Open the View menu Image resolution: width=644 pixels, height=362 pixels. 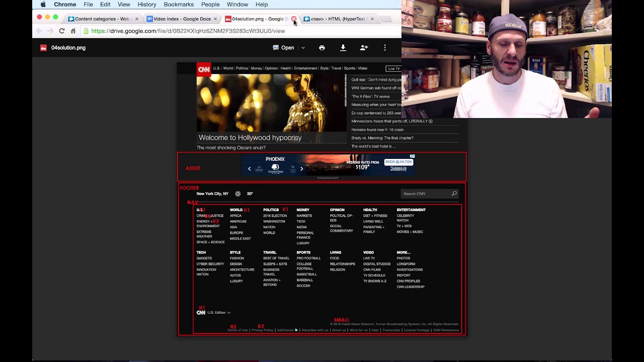click(x=124, y=5)
